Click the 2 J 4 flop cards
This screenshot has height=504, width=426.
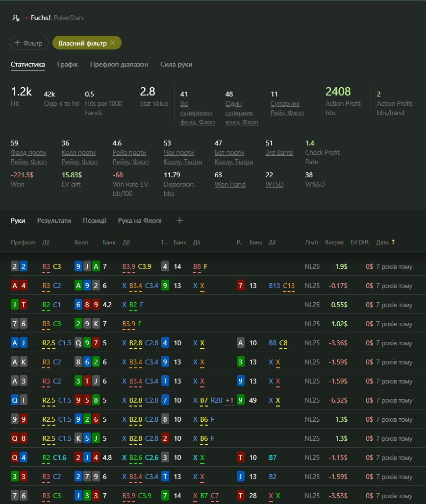87,457
